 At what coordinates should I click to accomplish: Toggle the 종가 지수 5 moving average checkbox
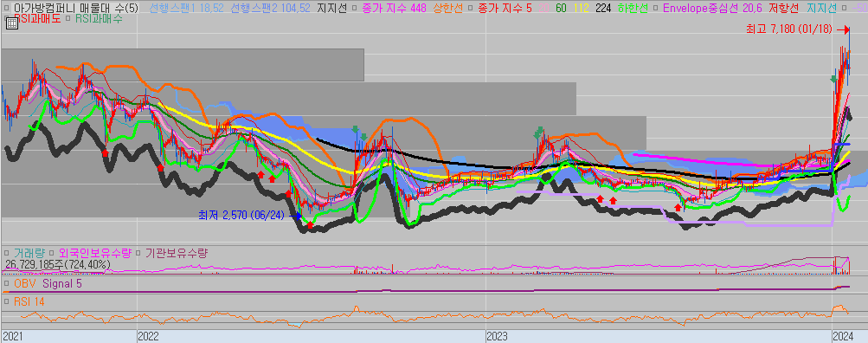tap(470, 9)
